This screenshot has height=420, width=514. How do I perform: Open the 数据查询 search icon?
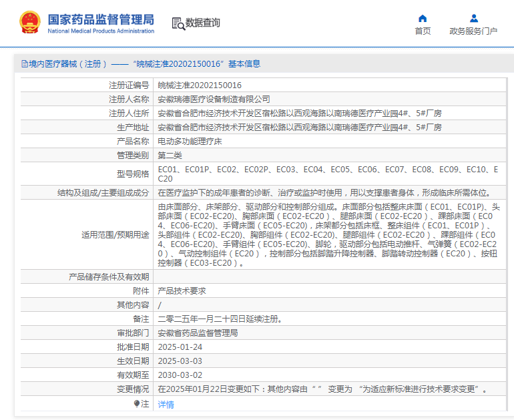click(178, 23)
